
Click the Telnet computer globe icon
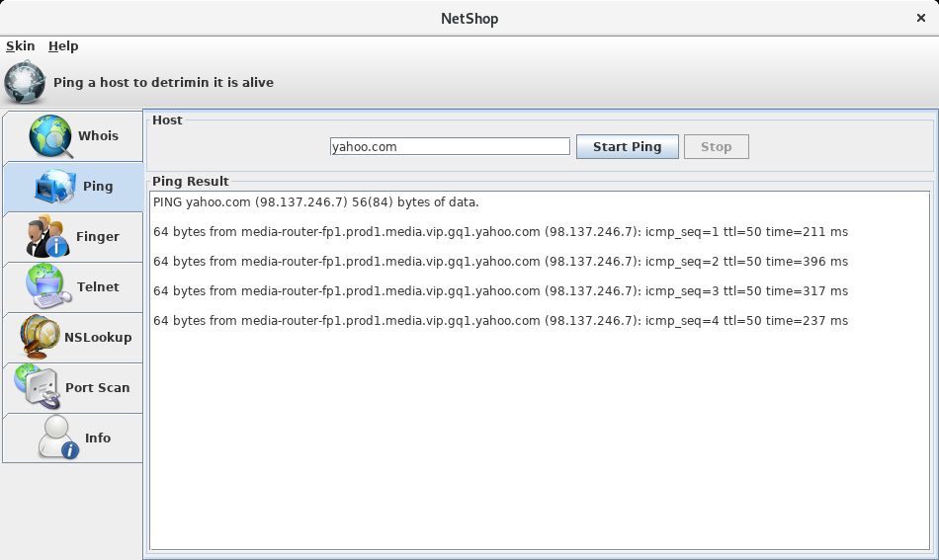(x=47, y=286)
